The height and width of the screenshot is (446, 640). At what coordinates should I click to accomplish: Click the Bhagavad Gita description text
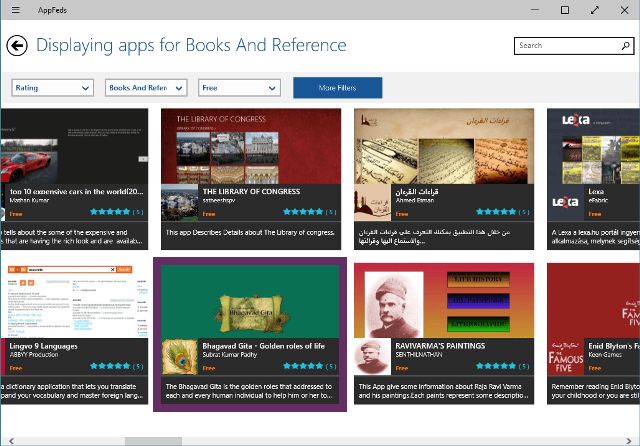(x=249, y=391)
